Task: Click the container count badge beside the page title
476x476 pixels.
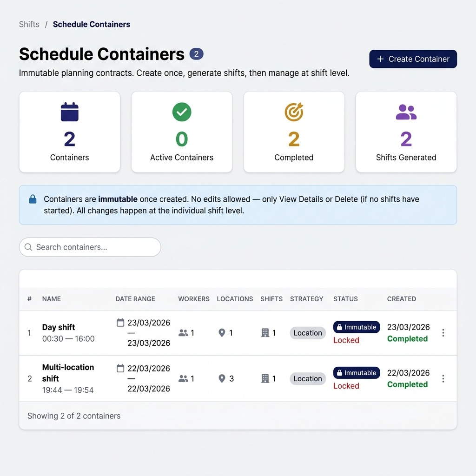Action: click(x=197, y=54)
